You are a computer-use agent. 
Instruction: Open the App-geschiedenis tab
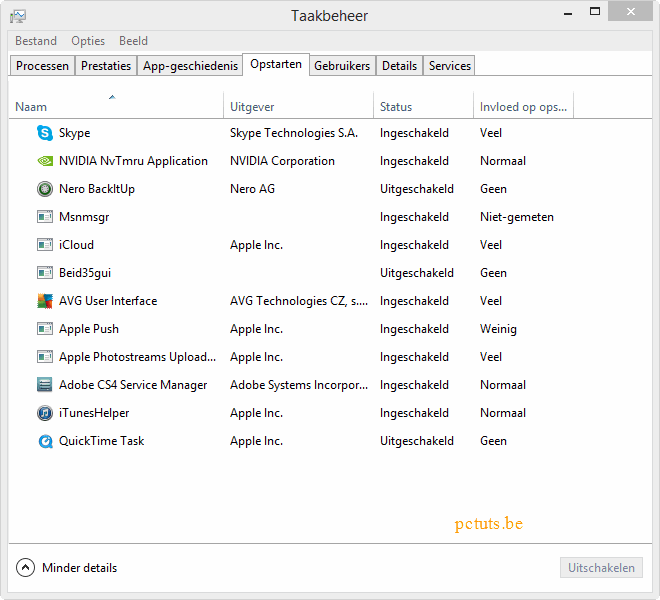click(x=190, y=66)
